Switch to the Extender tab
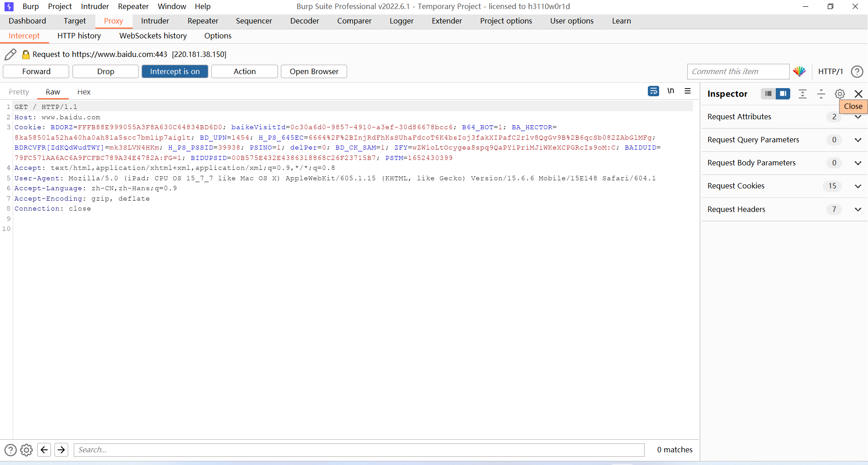 coord(447,21)
